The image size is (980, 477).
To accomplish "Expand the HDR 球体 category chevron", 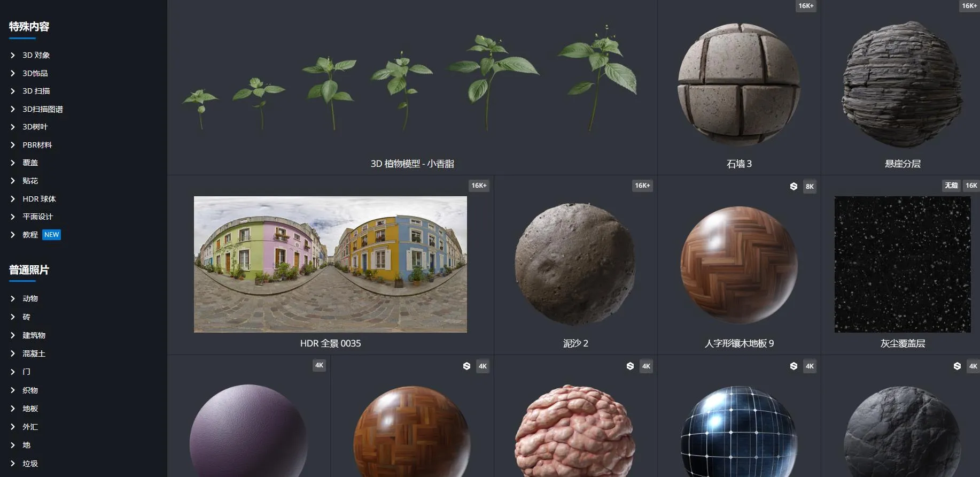I will (x=13, y=199).
